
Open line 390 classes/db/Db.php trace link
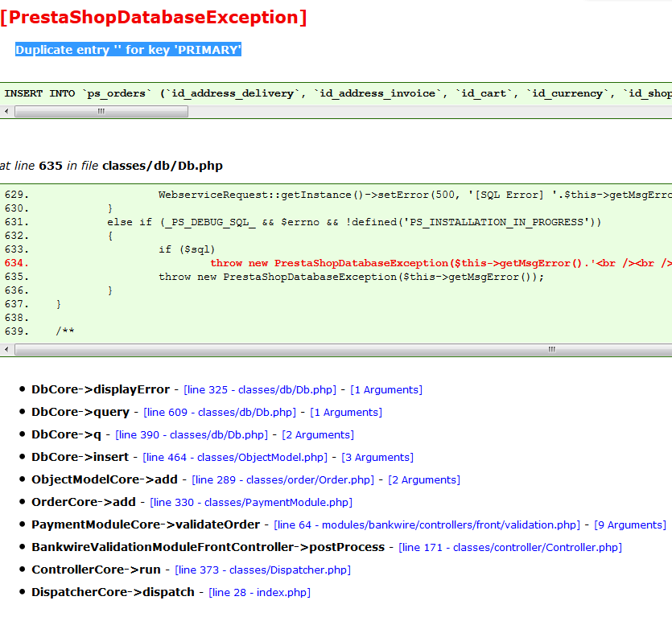point(192,435)
